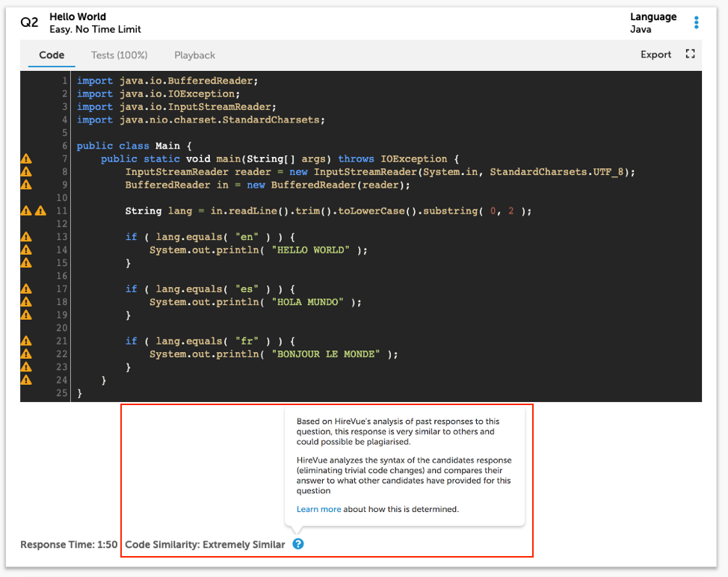Click second warning icon on line 11
Image resolution: width=728 pixels, height=577 pixels.
pos(40,211)
